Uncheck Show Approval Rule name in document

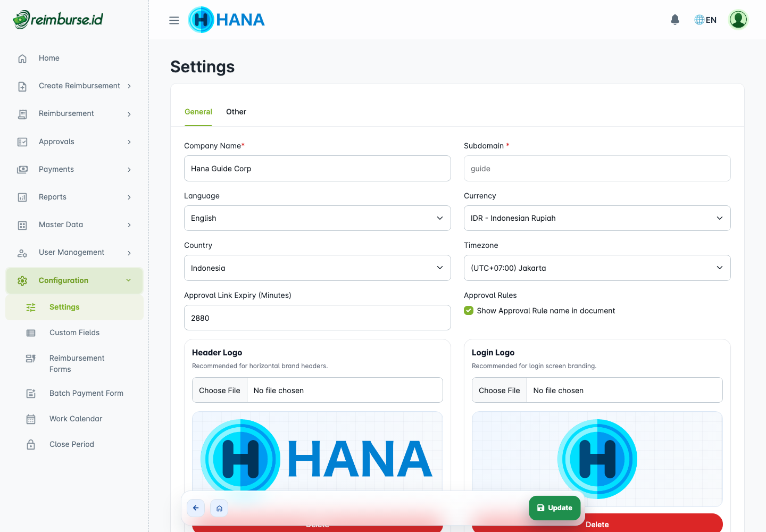469,311
